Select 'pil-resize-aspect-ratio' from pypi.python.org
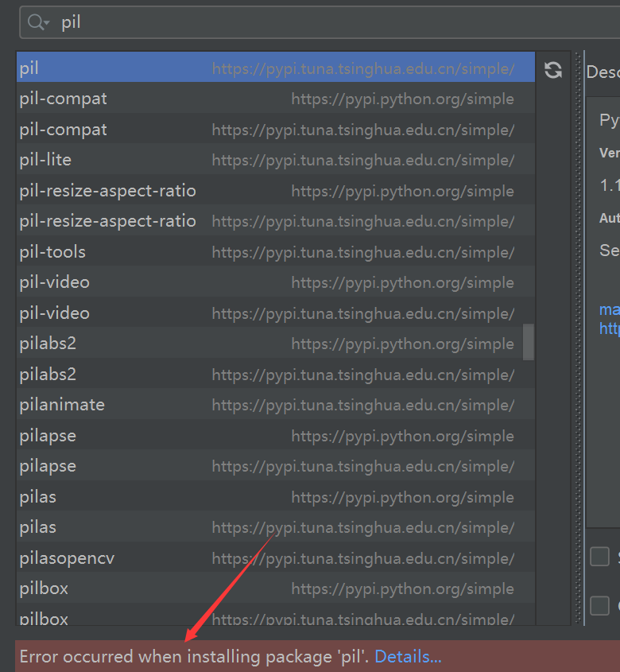Image resolution: width=620 pixels, height=672 pixels. pos(276,190)
